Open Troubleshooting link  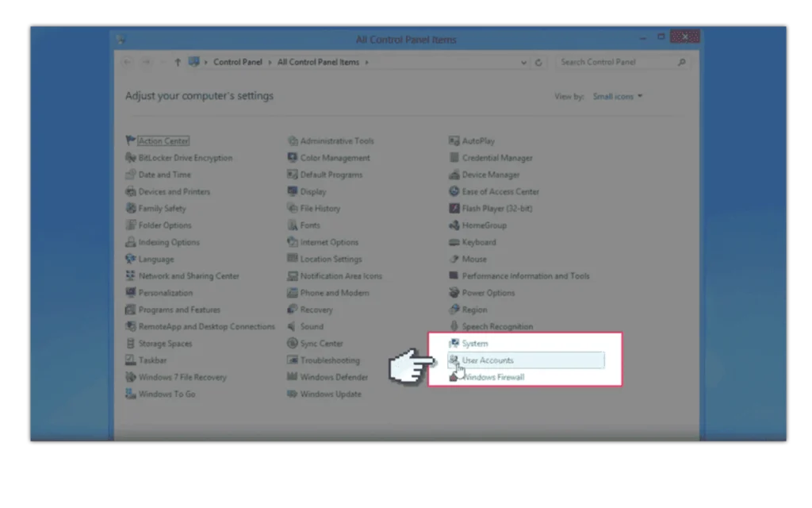pos(330,360)
